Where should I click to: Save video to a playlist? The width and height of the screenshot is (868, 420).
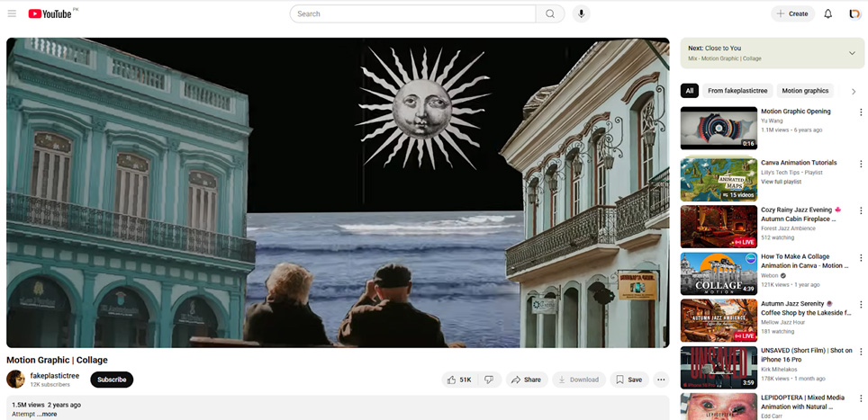(x=628, y=380)
